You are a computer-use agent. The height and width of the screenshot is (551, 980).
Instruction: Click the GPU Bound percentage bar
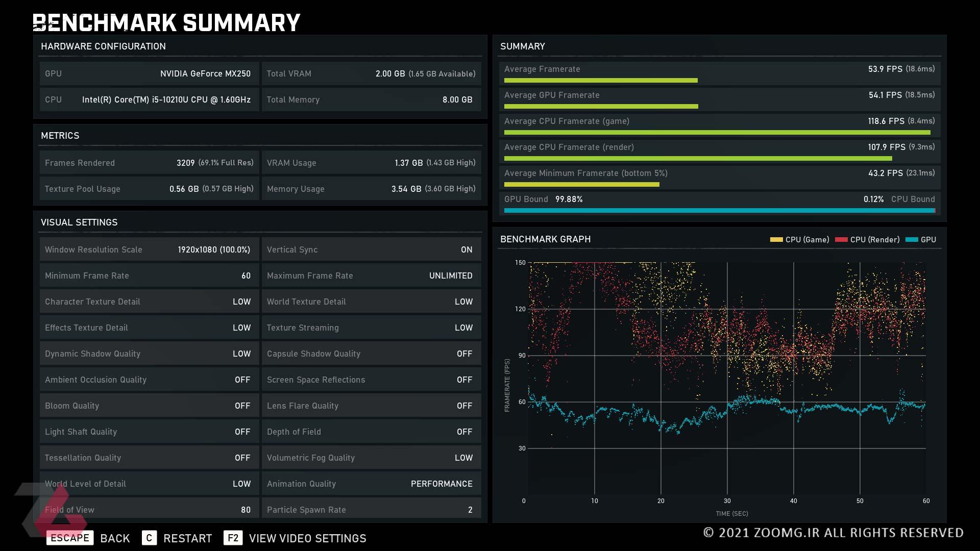click(x=720, y=210)
